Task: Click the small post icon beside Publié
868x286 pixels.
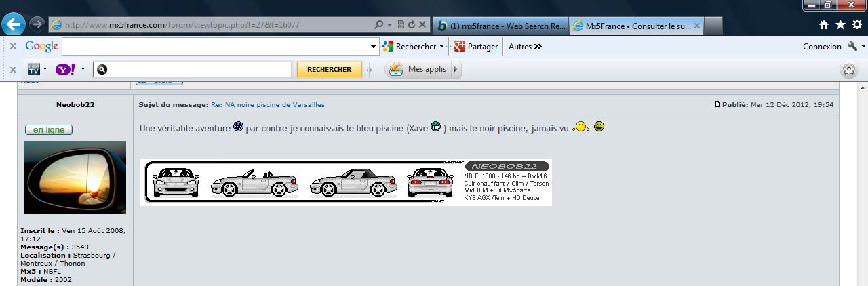Action: click(718, 104)
